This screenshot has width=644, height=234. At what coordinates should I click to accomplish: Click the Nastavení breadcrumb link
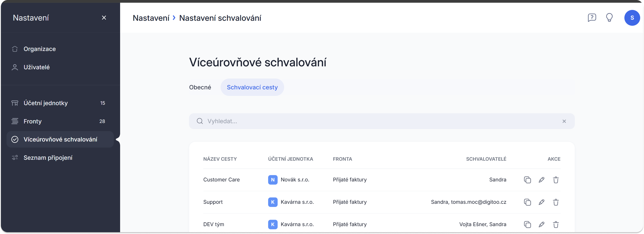click(151, 18)
